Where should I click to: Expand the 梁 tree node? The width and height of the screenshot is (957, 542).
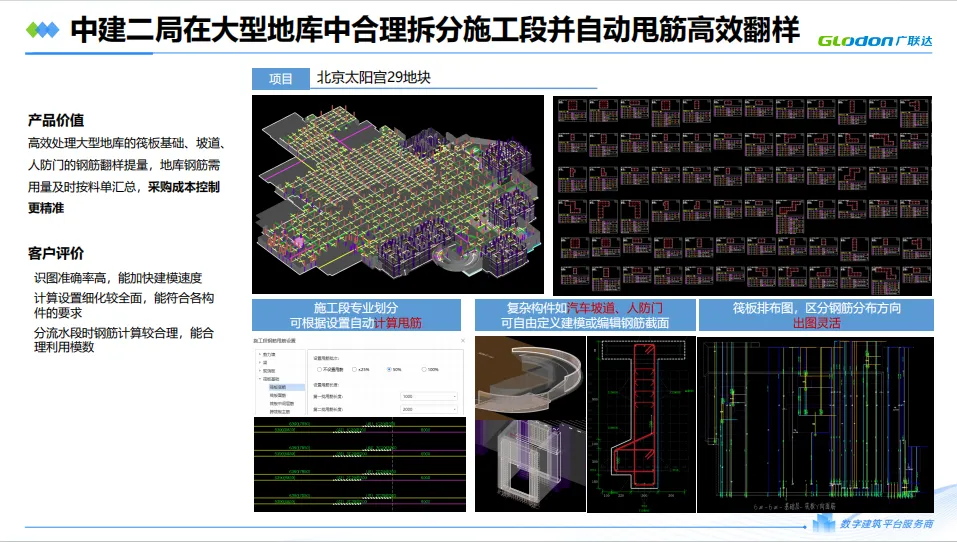click(x=260, y=363)
